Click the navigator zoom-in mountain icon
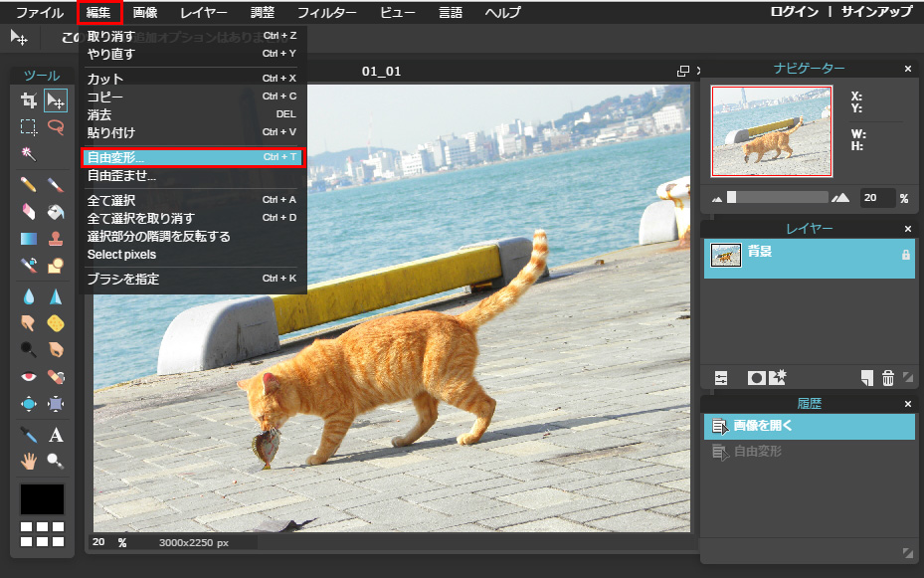This screenshot has height=578, width=924. [x=840, y=197]
